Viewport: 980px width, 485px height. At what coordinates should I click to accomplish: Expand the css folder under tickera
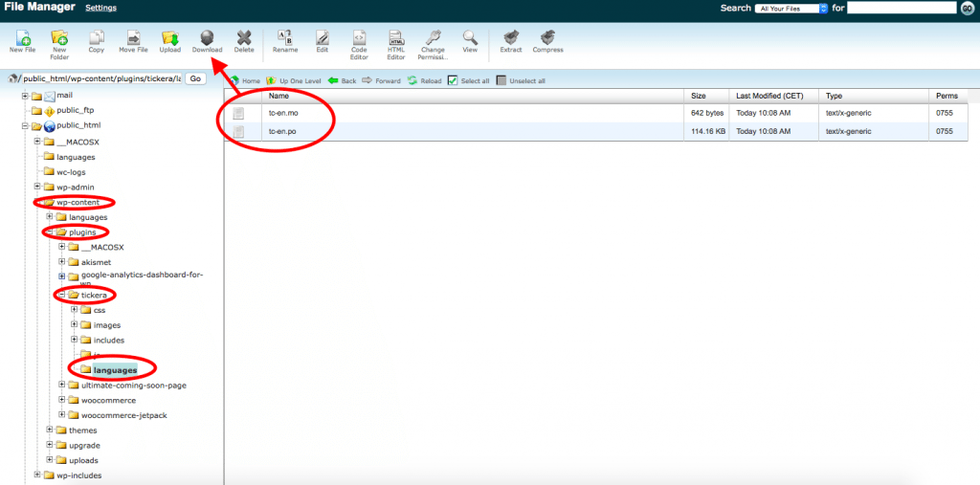pyautogui.click(x=75, y=309)
